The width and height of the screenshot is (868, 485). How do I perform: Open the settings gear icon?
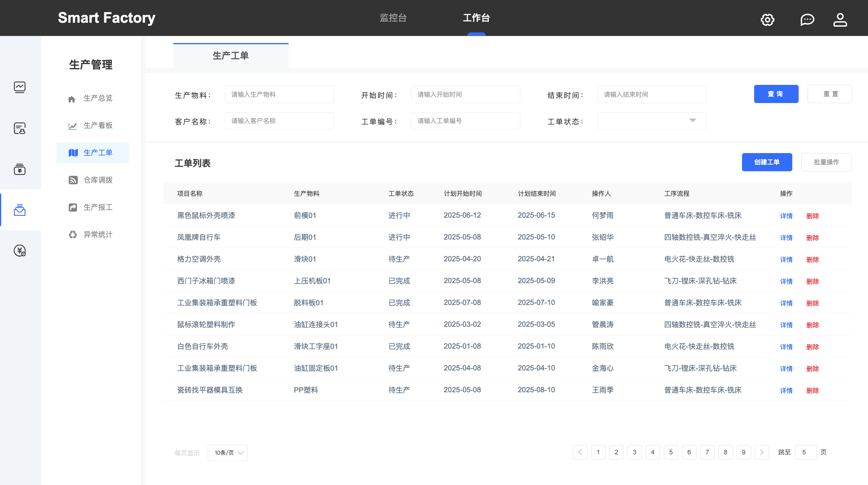[x=767, y=20]
